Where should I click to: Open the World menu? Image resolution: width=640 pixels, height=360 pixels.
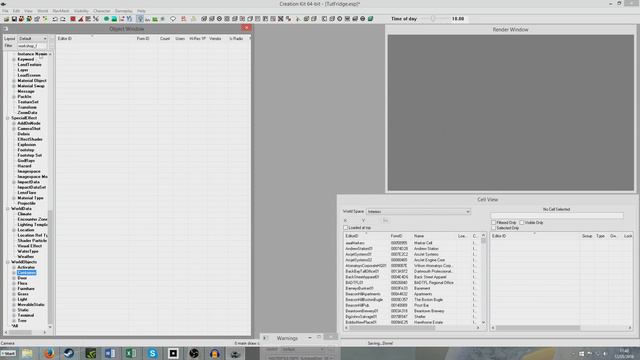point(42,11)
